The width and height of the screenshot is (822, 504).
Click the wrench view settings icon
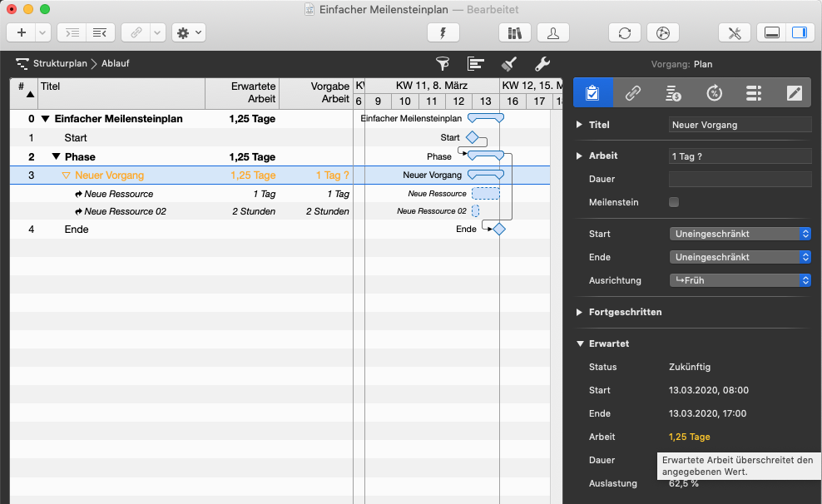pos(542,64)
